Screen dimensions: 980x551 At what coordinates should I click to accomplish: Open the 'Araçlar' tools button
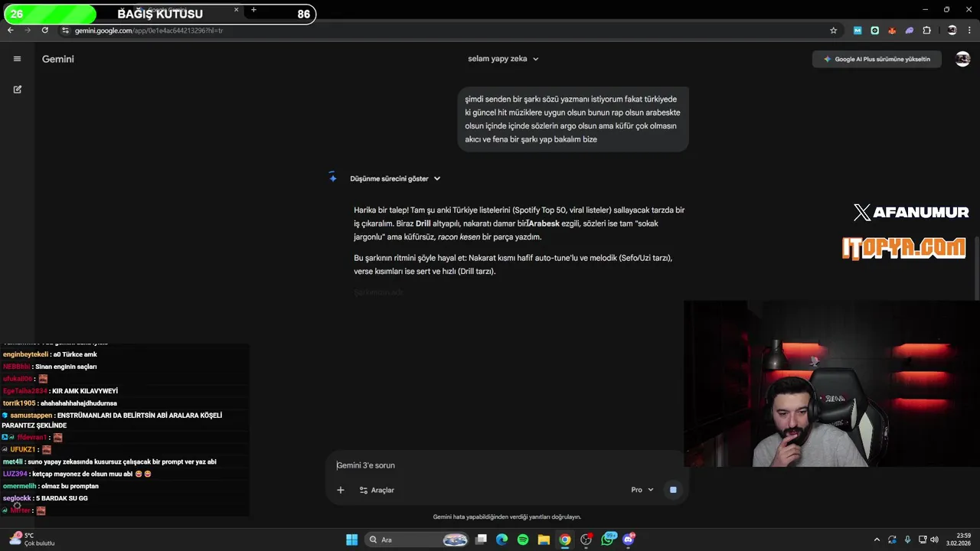pyautogui.click(x=377, y=490)
